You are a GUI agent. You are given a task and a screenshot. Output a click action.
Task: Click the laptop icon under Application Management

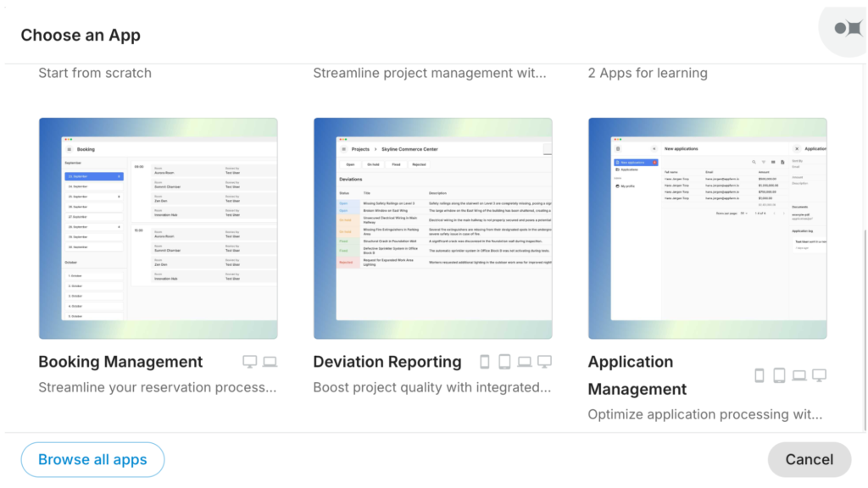click(799, 374)
